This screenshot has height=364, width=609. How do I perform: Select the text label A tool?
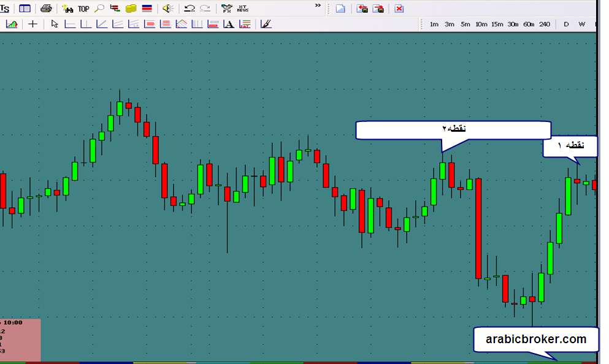pyautogui.click(x=229, y=24)
